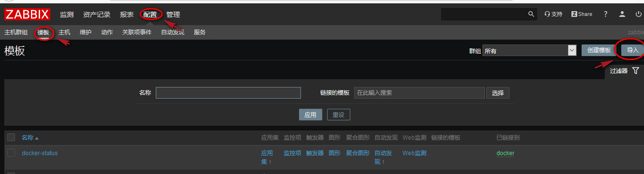This screenshot has height=174, width=644.
Task: Click the 重设 reset button
Action: click(x=339, y=115)
